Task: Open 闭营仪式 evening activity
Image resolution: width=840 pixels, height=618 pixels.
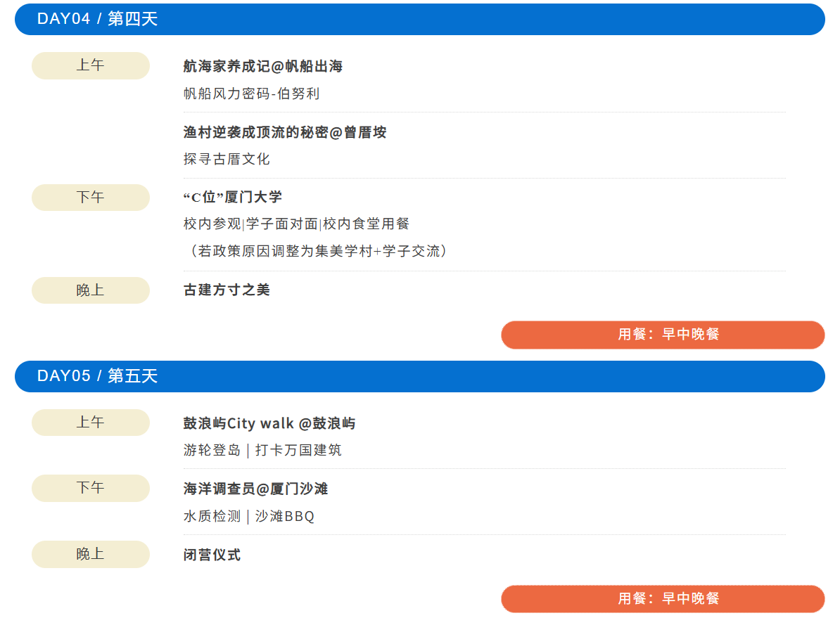Action: coord(212,555)
